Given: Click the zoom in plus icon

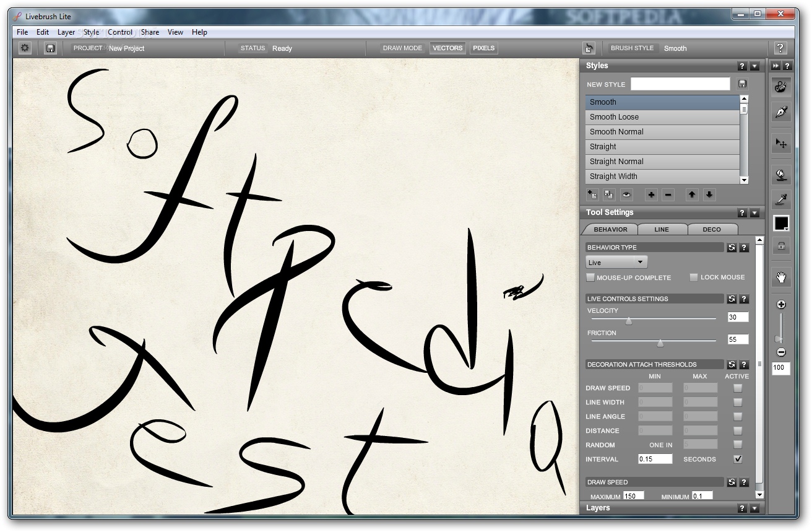Looking at the screenshot, I should pos(781,305).
